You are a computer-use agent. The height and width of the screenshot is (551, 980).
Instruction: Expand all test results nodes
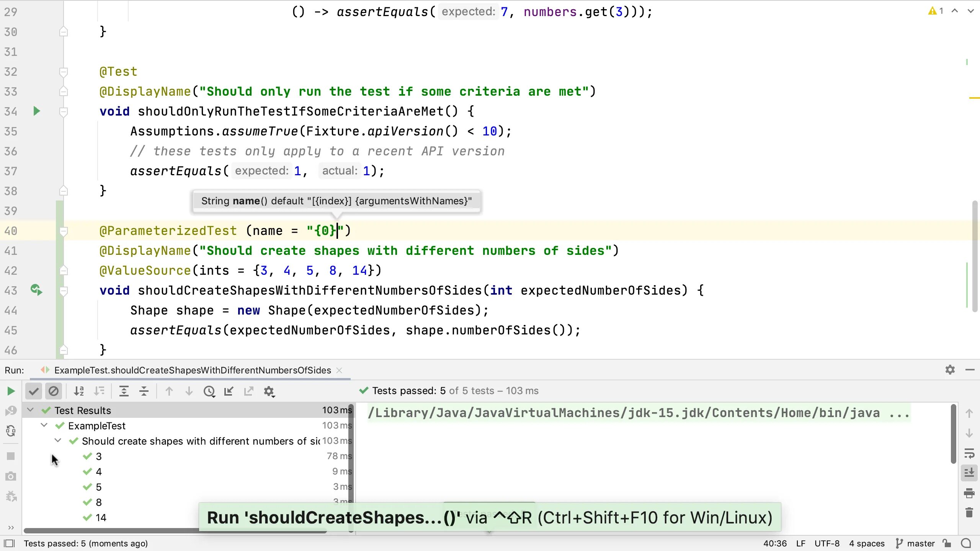124,391
